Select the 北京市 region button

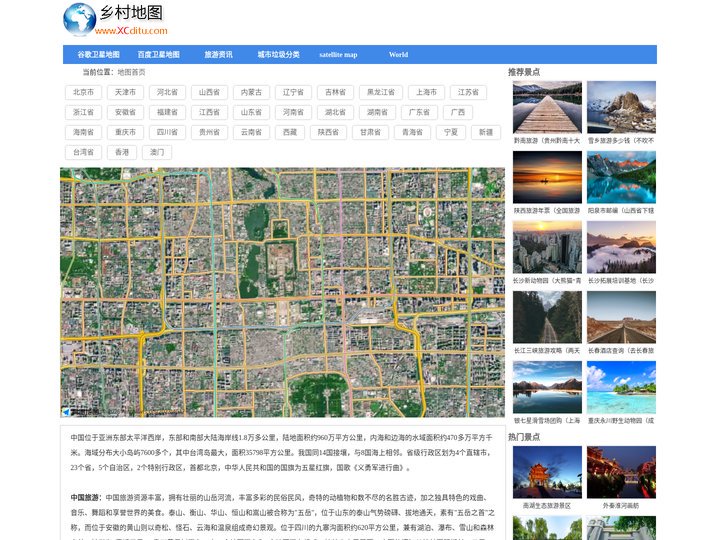pyautogui.click(x=83, y=92)
